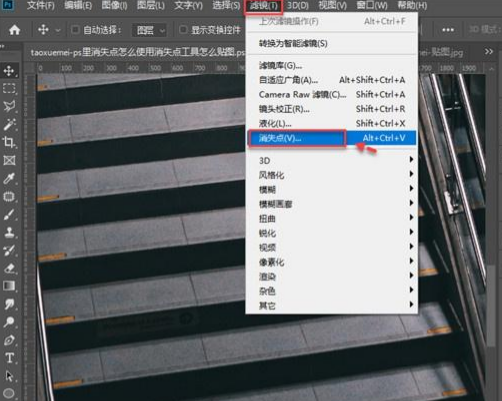The image size is (502, 401).
Task: Open 滤镜库(G)...
Action: [332, 65]
